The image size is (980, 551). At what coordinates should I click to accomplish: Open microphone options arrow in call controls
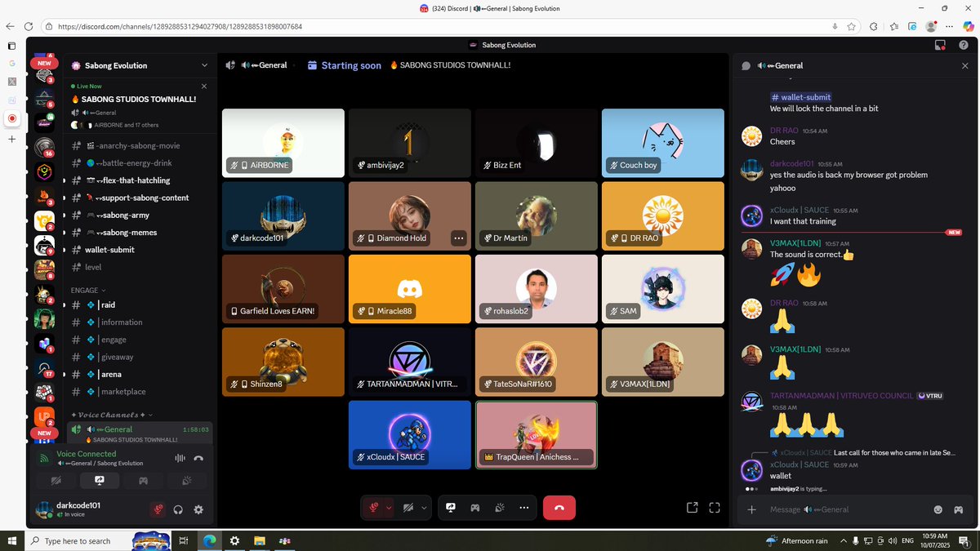click(389, 507)
